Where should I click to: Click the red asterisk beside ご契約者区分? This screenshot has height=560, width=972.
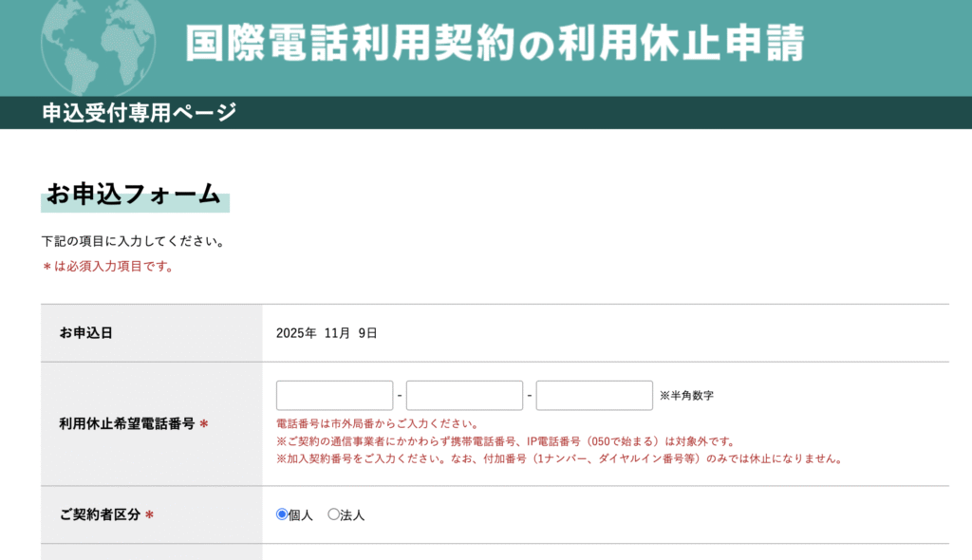pos(149,514)
